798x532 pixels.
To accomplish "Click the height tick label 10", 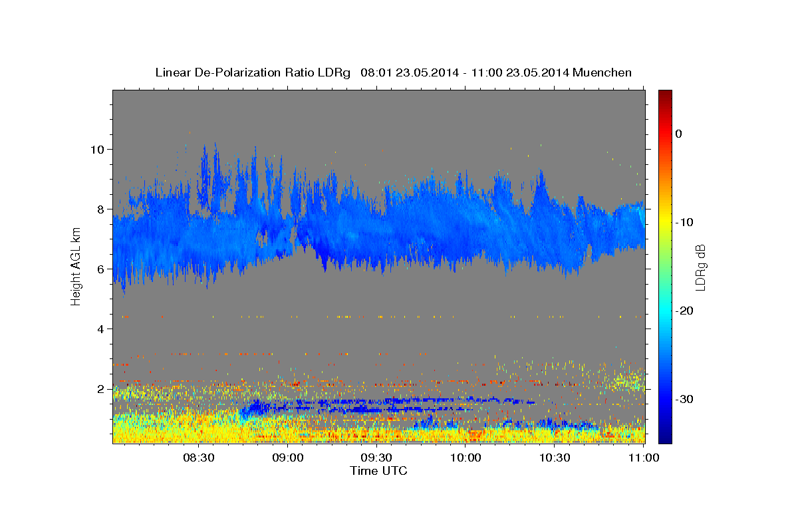I will [97, 149].
